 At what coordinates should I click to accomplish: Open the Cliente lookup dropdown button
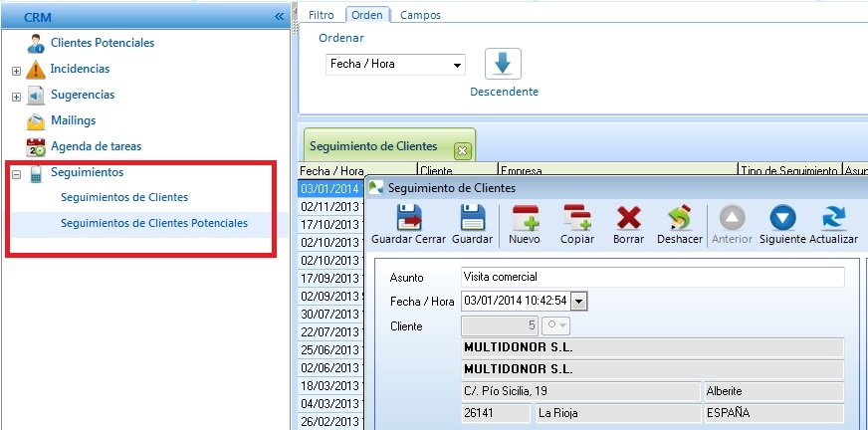tap(555, 325)
